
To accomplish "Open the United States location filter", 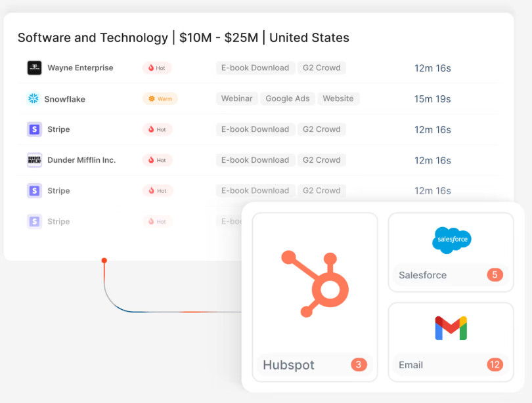I will 309,37.
